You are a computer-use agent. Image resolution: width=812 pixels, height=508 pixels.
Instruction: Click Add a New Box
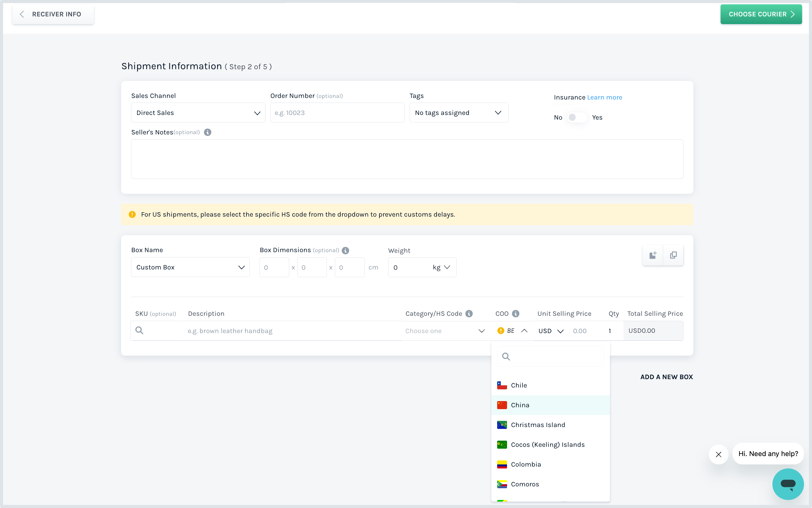666,377
